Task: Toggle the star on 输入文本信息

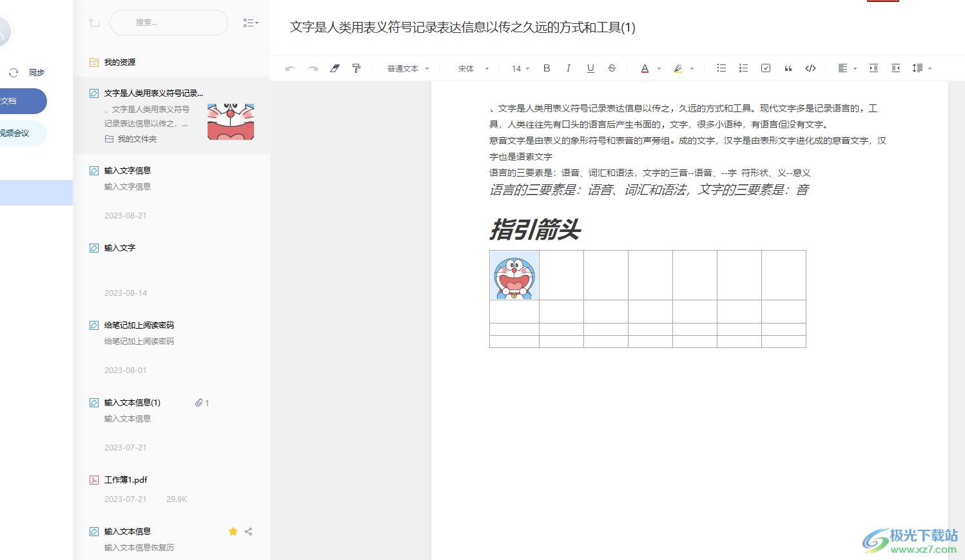Action: click(x=233, y=532)
